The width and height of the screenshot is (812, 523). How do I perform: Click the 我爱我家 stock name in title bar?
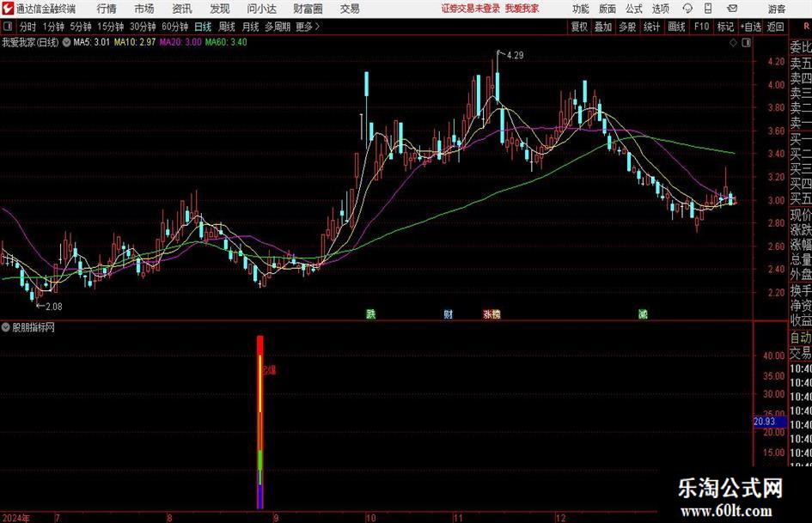[522, 9]
